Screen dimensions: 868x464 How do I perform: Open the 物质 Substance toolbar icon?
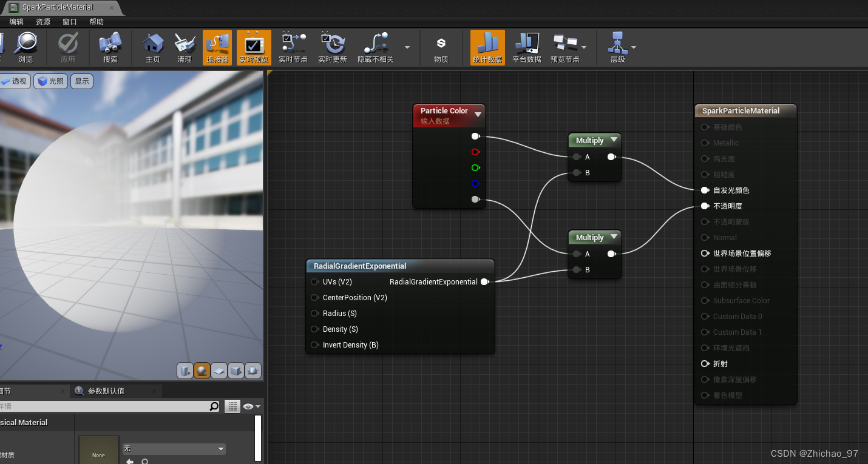pos(441,48)
